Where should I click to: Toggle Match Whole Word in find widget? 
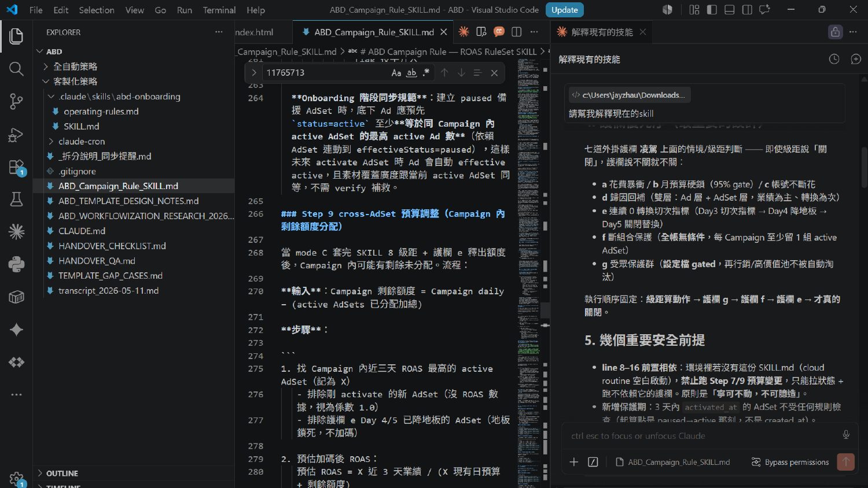pyautogui.click(x=411, y=73)
